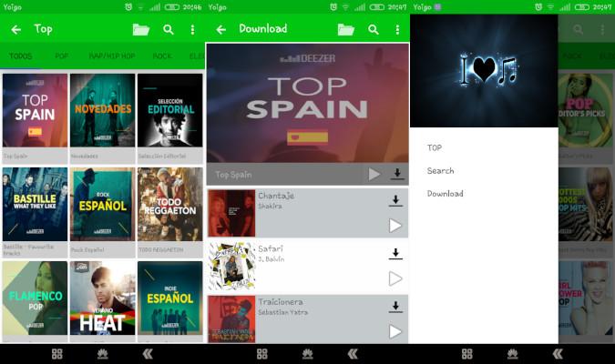Select TOP in the side drawer

click(435, 148)
